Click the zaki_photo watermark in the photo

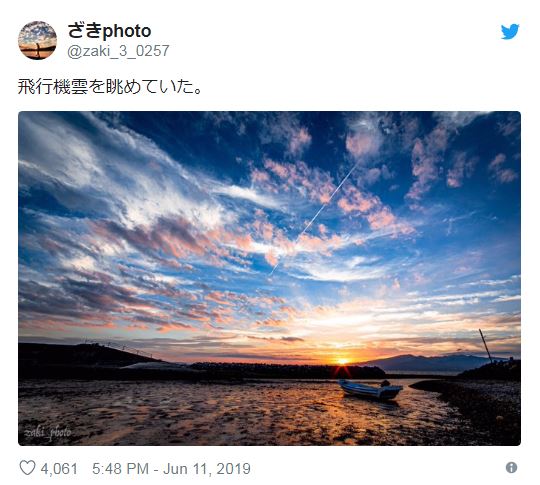48,433
